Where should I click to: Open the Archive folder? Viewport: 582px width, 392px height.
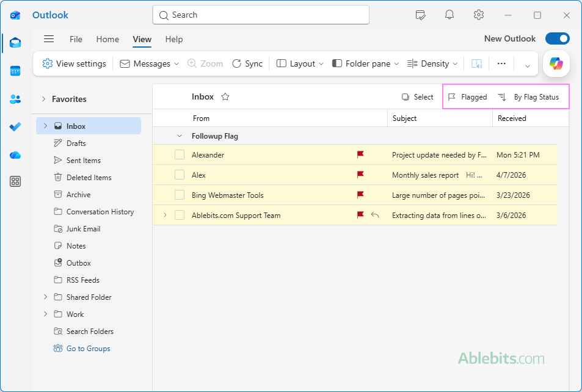pos(89,195)
